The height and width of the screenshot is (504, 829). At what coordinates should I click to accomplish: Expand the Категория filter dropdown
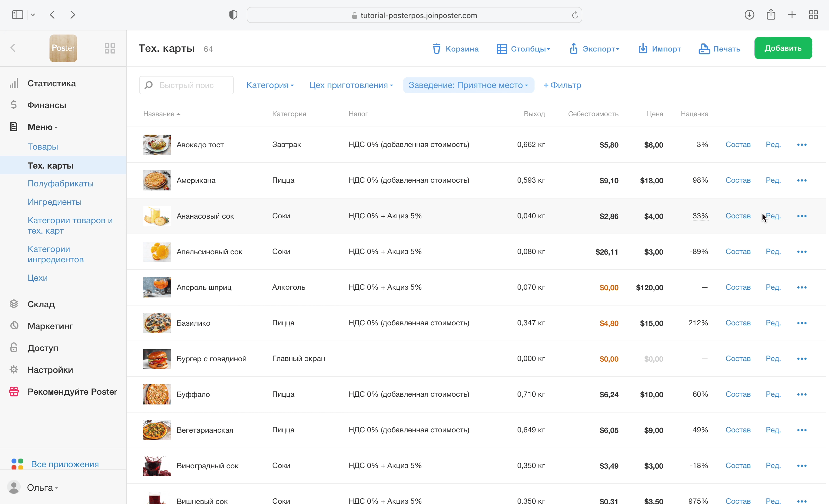coord(270,85)
